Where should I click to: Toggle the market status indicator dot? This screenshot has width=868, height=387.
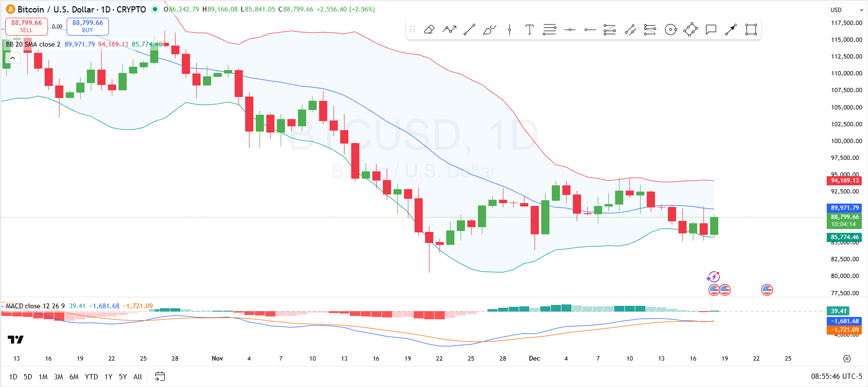pyautogui.click(x=155, y=9)
